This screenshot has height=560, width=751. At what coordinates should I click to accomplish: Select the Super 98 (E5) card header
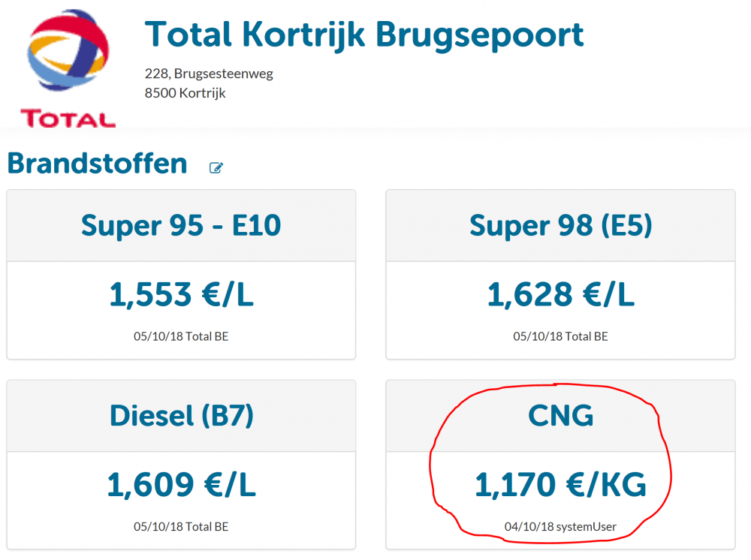click(560, 225)
